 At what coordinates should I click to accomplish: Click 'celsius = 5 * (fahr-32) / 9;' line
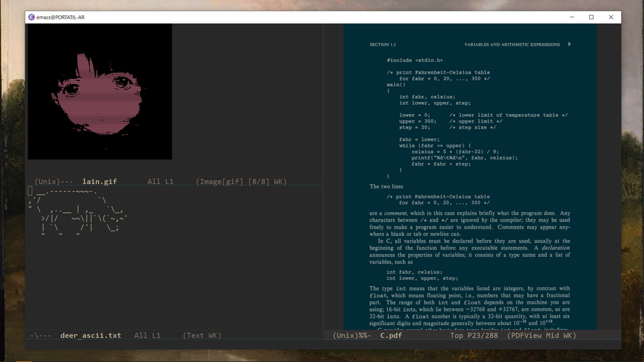click(455, 152)
